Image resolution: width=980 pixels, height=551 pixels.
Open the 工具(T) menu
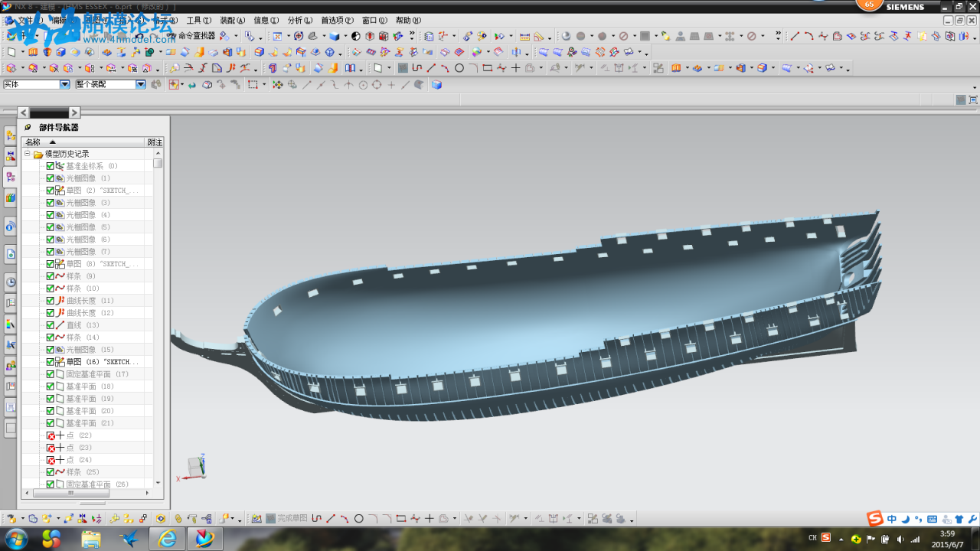pyautogui.click(x=198, y=21)
